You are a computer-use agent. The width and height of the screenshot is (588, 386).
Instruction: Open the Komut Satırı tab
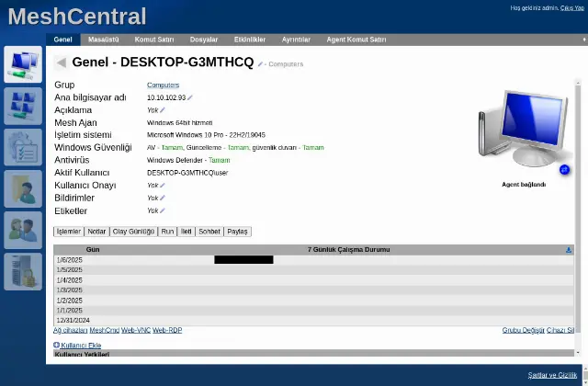(x=154, y=40)
